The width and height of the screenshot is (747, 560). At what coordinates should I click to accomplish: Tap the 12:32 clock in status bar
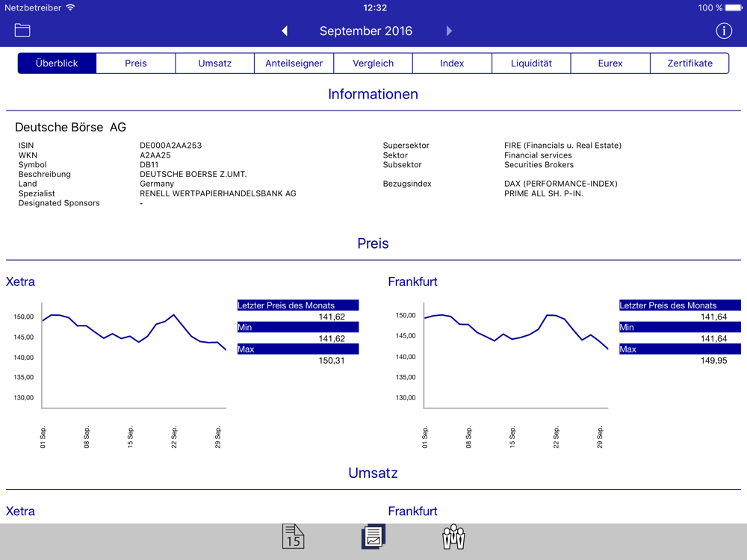375,7
